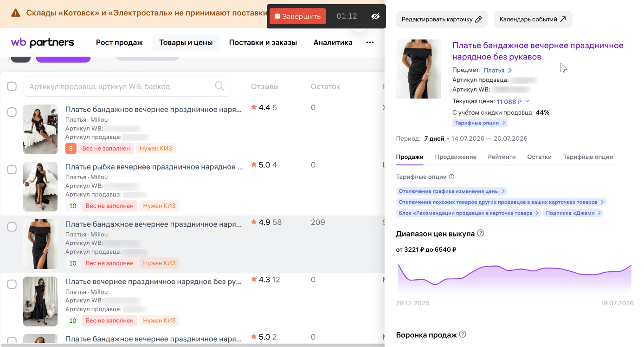Click the pencil icon on edit card button

479,20
